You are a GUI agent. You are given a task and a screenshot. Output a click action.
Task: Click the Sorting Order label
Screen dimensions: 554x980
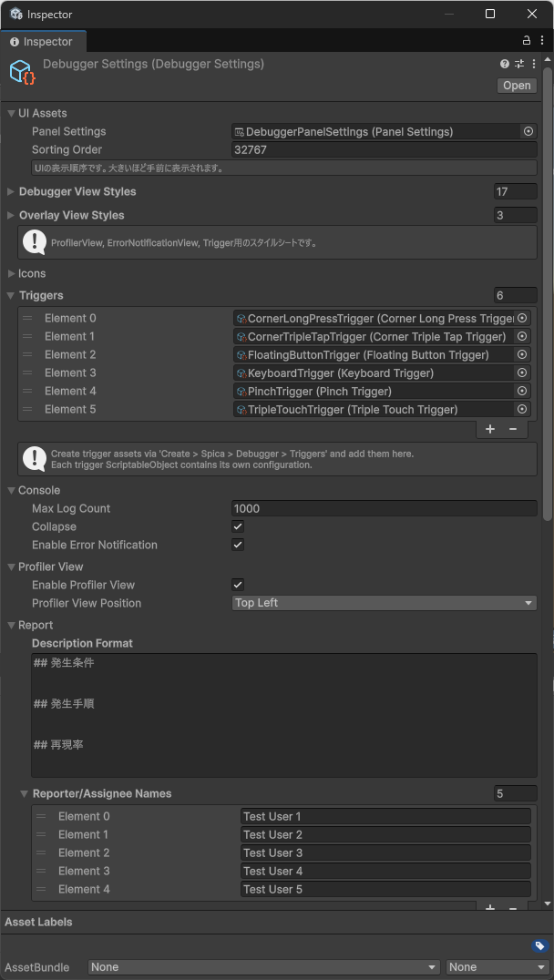[67, 149]
